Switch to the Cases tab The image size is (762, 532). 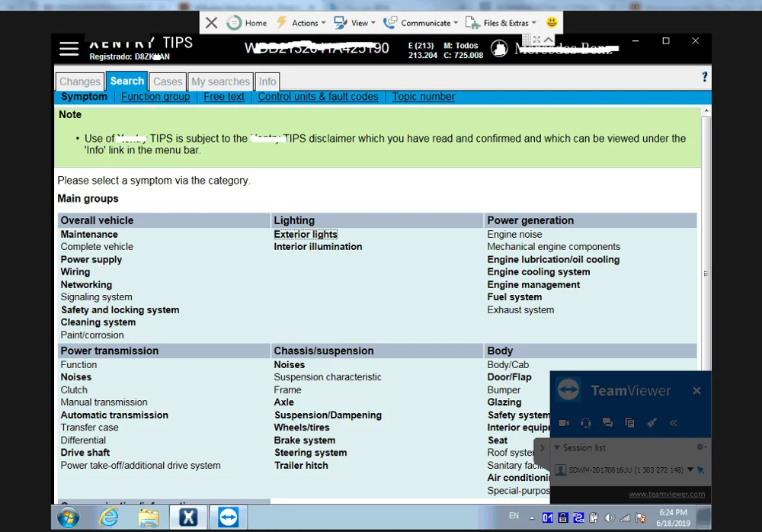[x=167, y=81]
